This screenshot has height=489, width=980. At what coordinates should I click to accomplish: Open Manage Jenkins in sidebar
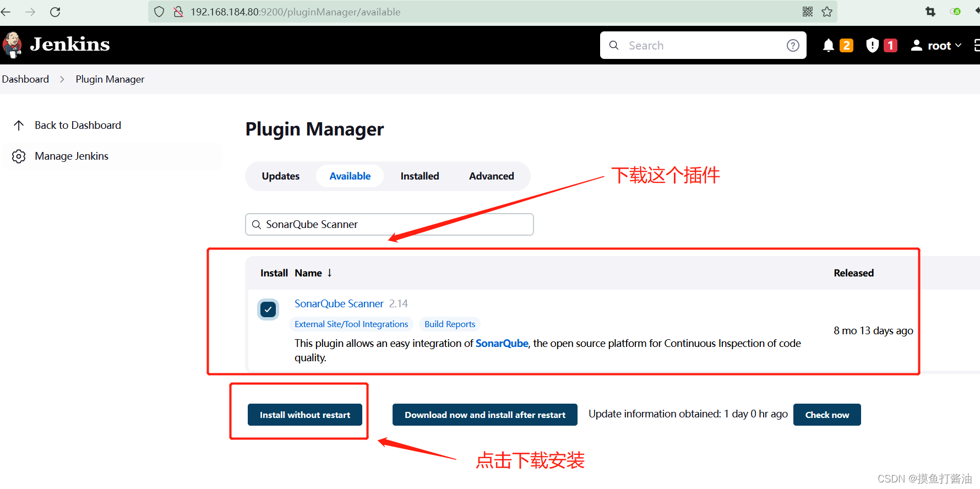pyautogui.click(x=72, y=156)
